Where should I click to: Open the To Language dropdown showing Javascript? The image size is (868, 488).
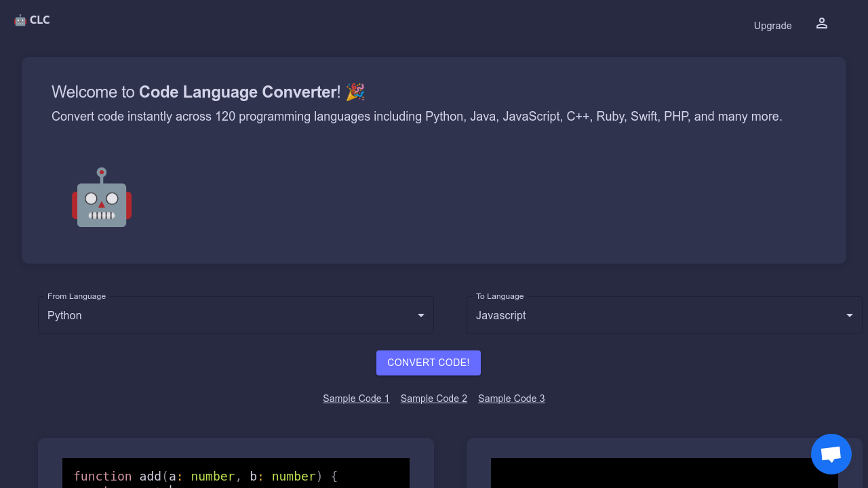(x=665, y=315)
